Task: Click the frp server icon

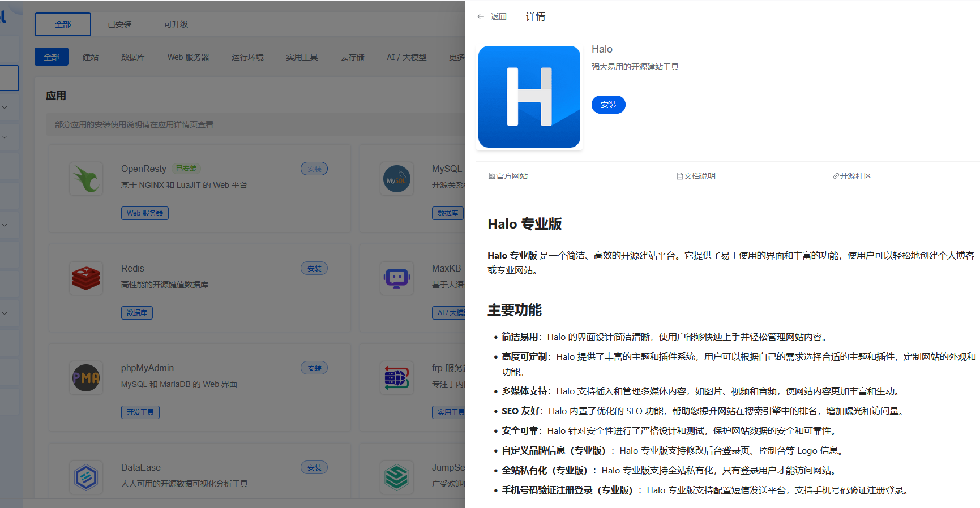Action: (396, 377)
